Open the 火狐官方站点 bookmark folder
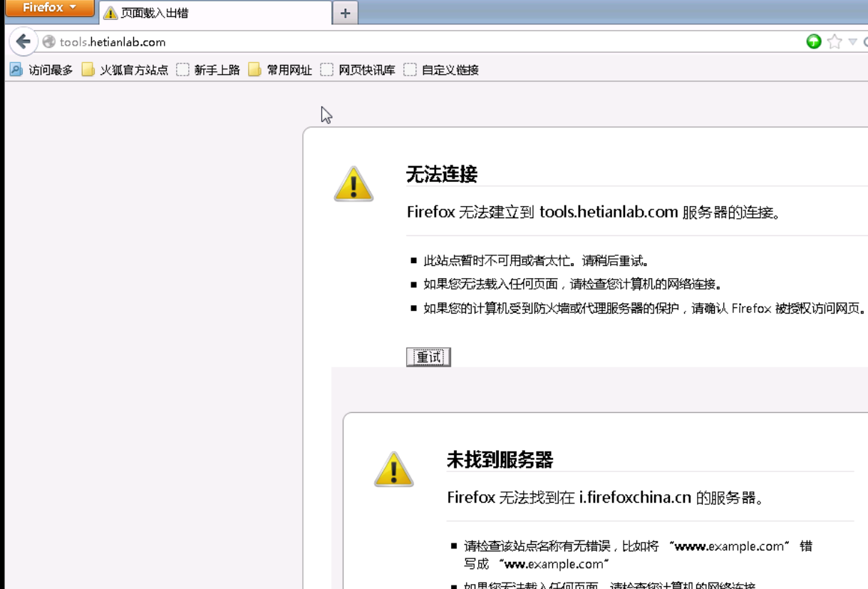Viewport: 868px width, 589px height. (x=125, y=70)
